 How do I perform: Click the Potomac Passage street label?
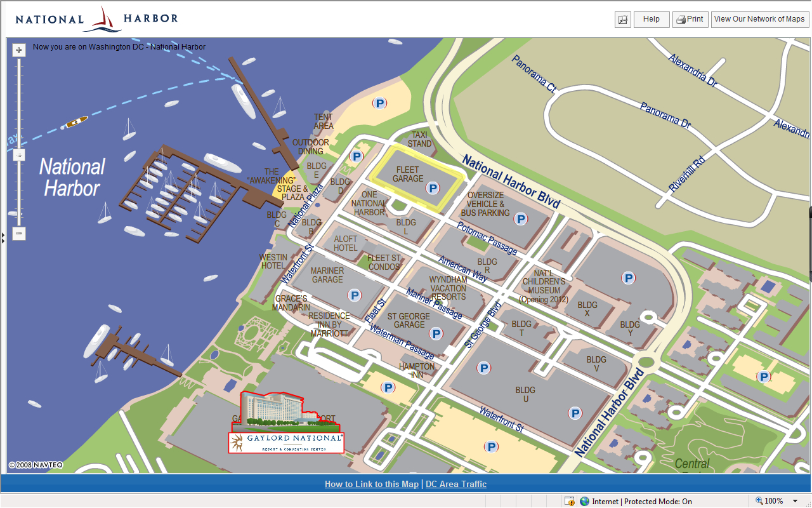point(487,239)
